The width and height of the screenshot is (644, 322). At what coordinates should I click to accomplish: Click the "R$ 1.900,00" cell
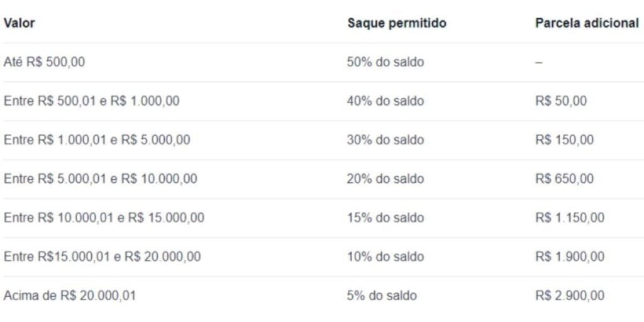pos(570,257)
